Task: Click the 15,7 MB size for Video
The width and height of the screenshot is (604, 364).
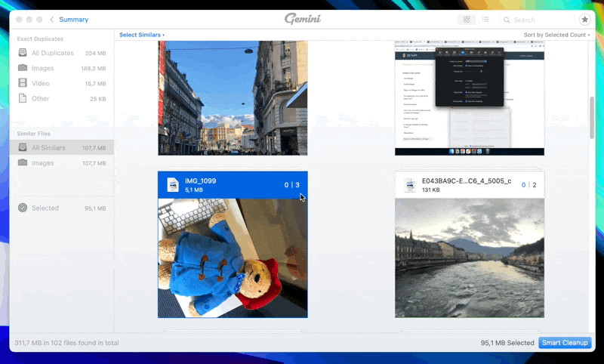Action: pyautogui.click(x=95, y=84)
